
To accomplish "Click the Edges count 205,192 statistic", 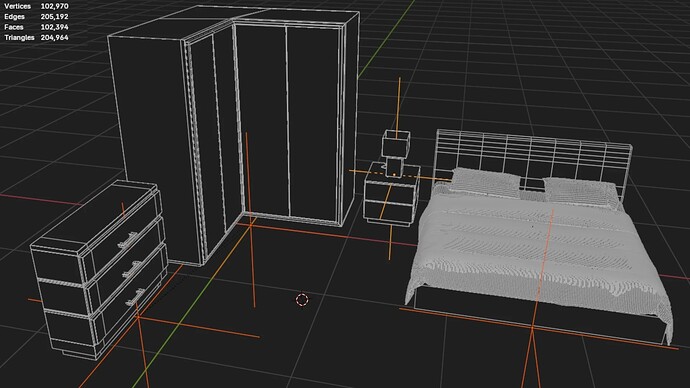I will click(x=54, y=17).
